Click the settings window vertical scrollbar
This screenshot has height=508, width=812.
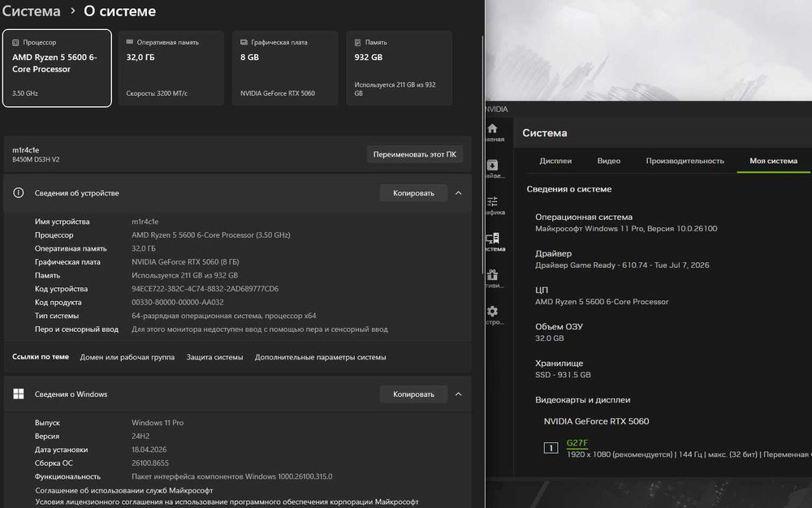point(482,155)
